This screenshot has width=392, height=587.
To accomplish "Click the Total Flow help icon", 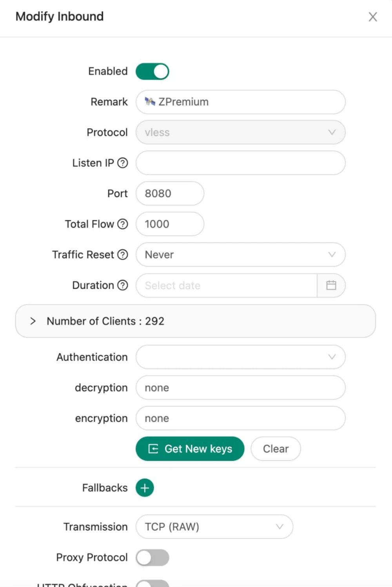I will point(123,224).
